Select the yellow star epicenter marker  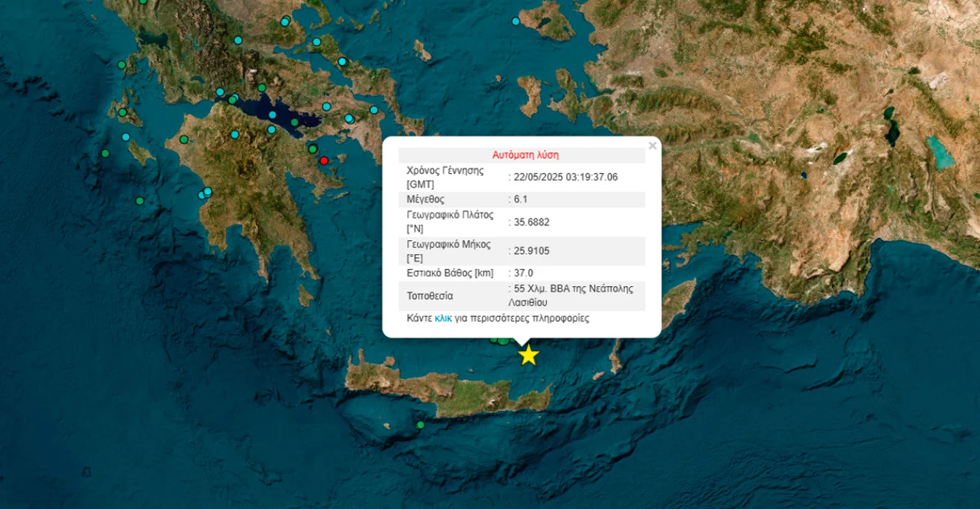(528, 355)
